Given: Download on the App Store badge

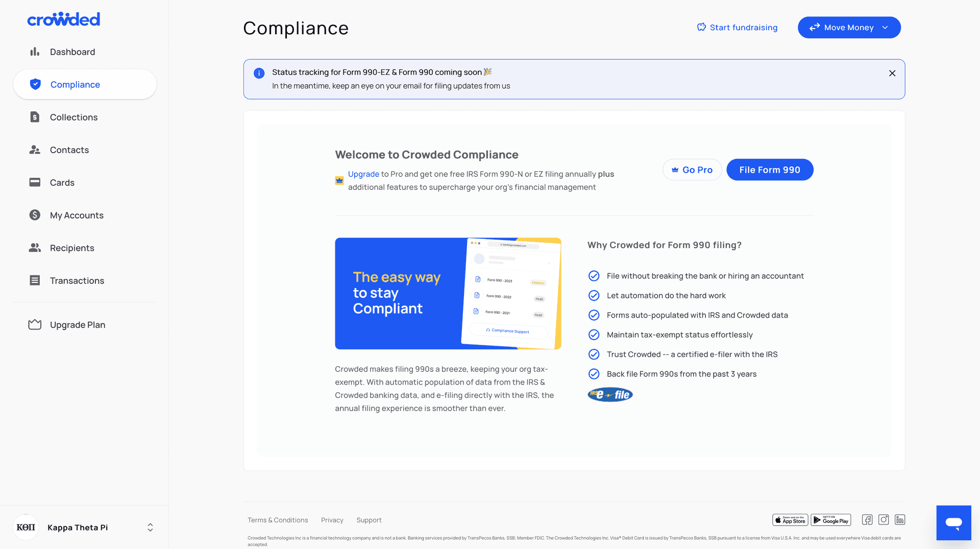Looking at the screenshot, I should 790,520.
